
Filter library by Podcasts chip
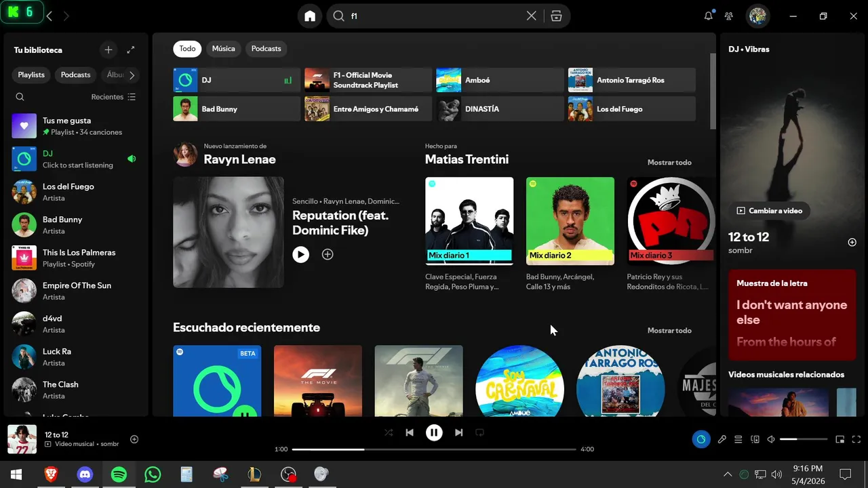point(75,75)
